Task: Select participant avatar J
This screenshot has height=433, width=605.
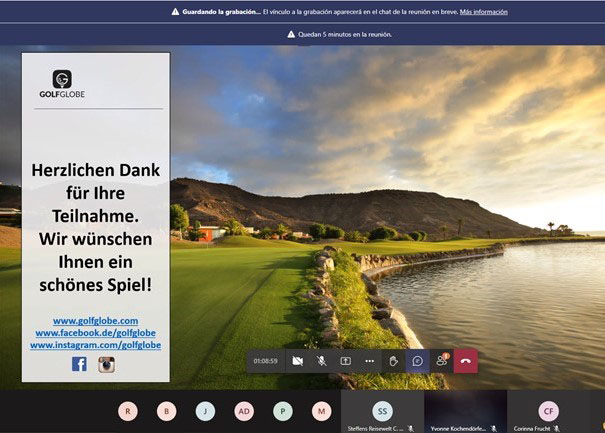Action: (x=205, y=411)
